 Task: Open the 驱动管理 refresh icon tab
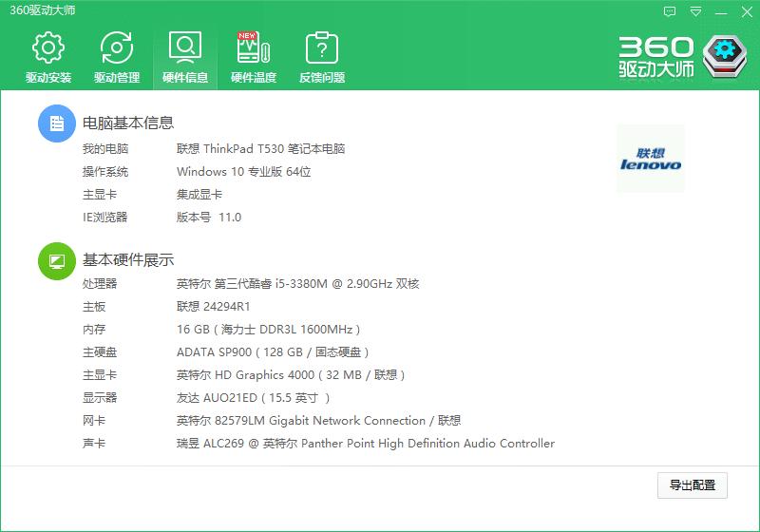(117, 57)
